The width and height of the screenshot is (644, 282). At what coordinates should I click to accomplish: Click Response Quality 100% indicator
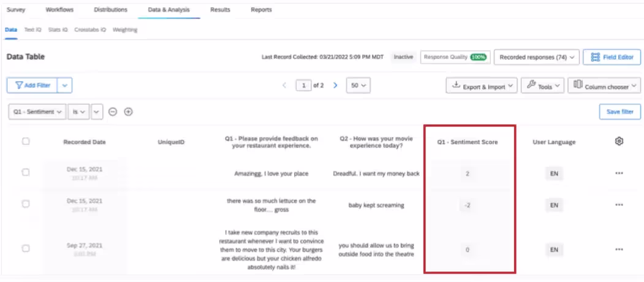pos(455,58)
